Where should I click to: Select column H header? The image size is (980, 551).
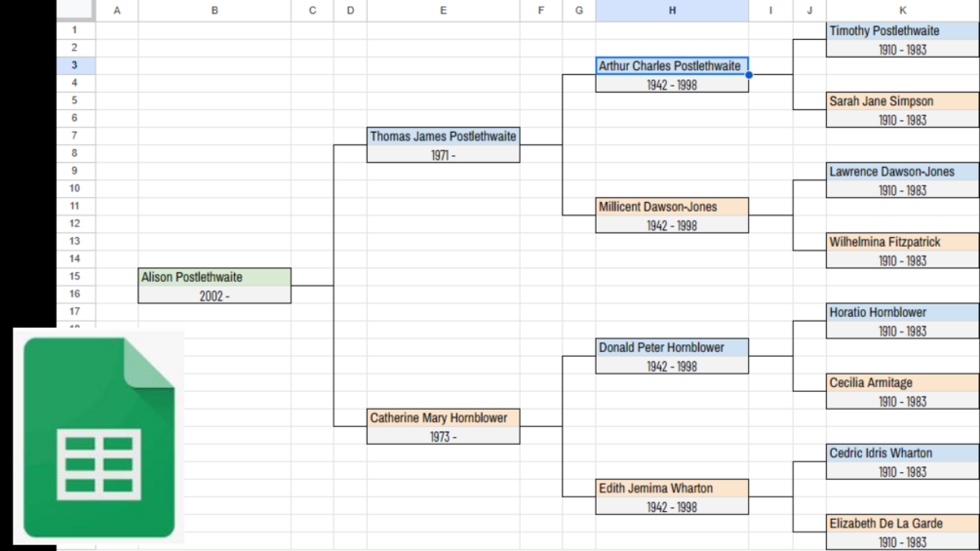(672, 11)
